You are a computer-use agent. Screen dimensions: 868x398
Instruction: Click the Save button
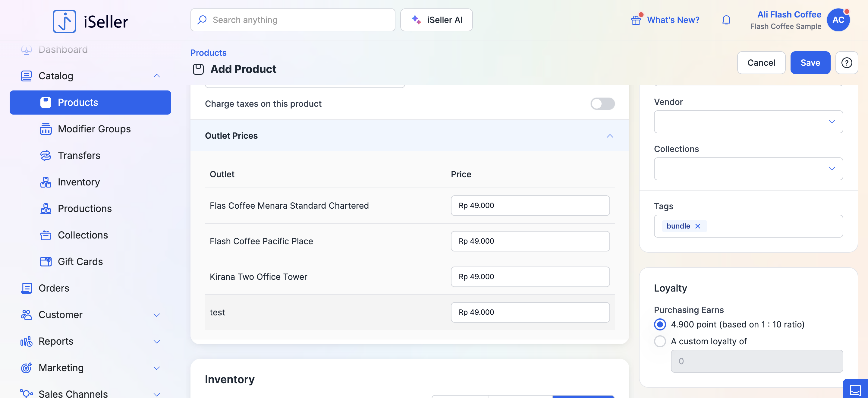click(x=810, y=63)
